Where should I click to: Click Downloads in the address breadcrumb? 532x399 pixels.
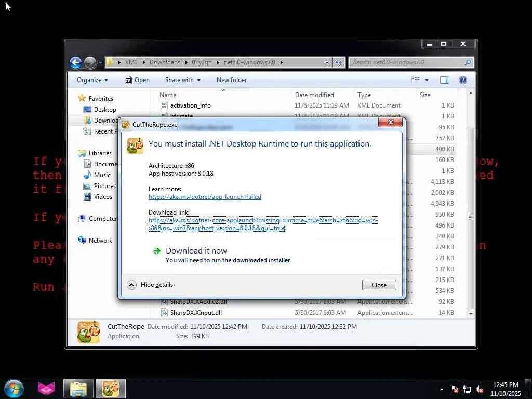tap(165, 62)
